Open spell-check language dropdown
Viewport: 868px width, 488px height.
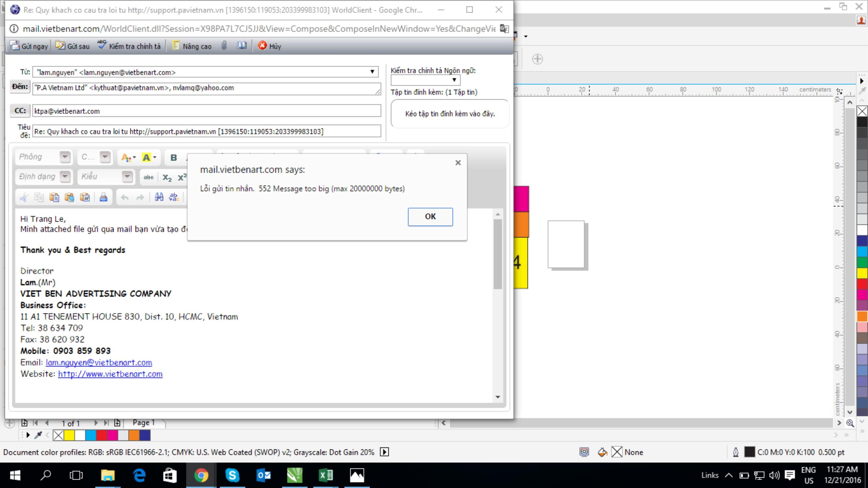[x=425, y=80]
